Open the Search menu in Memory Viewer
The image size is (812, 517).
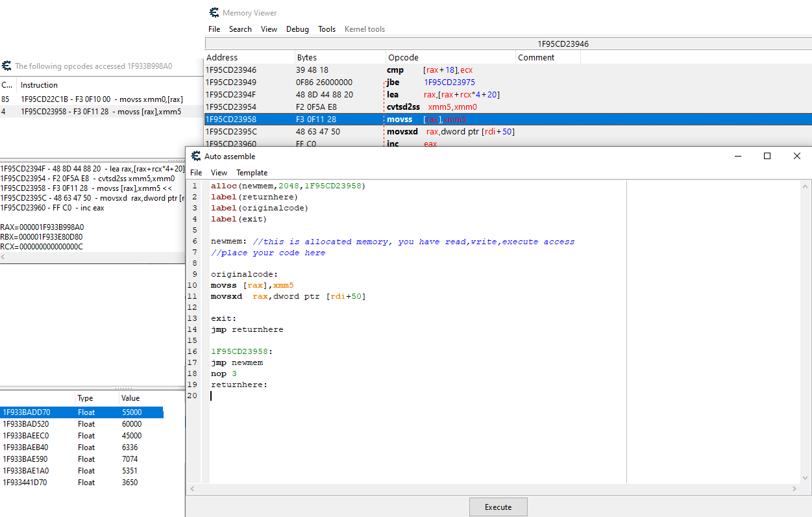click(x=240, y=29)
